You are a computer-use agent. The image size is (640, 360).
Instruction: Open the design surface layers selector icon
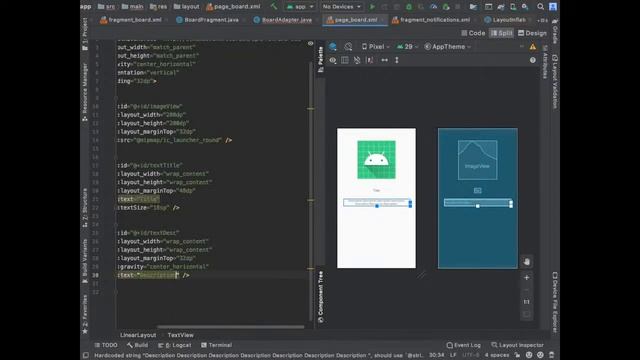coord(333,47)
